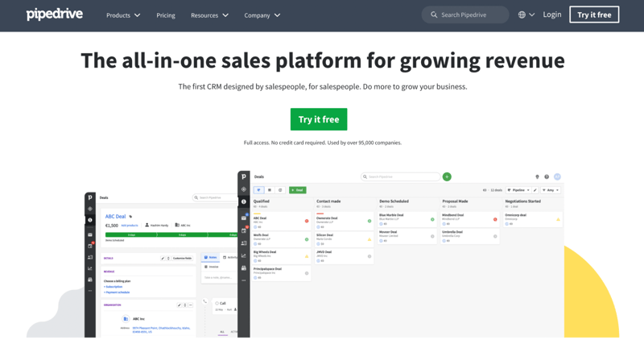The height and width of the screenshot is (344, 644).
Task: Mark the Call activity as done
Action: [x=217, y=303]
